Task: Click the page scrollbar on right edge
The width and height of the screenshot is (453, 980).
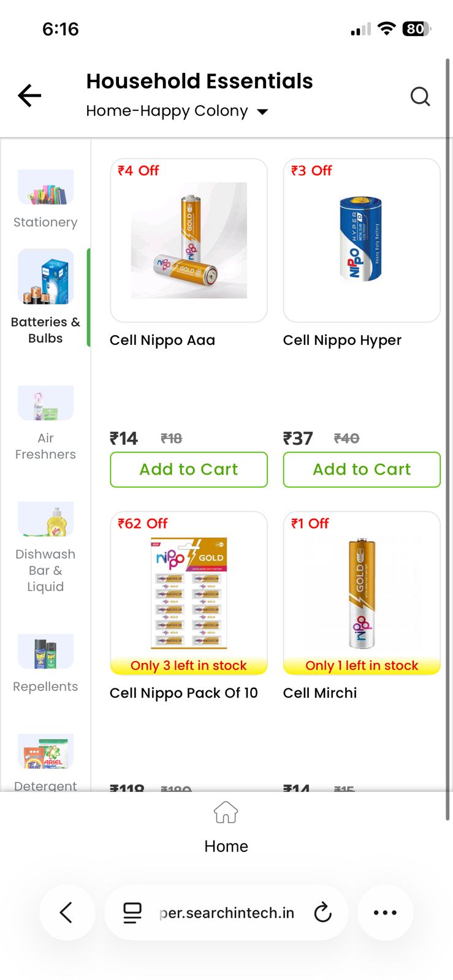Action: [x=447, y=429]
